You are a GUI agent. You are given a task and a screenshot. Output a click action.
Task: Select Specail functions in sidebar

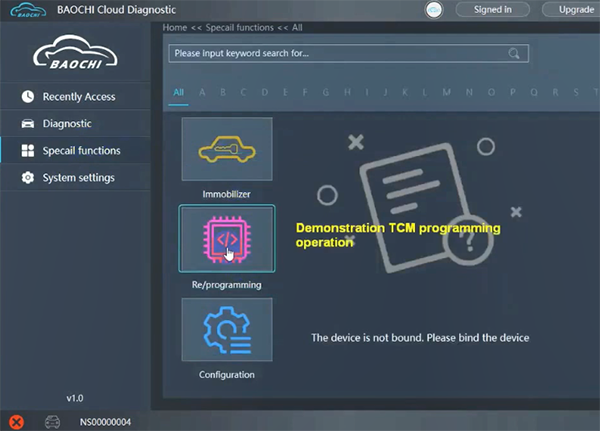(x=75, y=150)
